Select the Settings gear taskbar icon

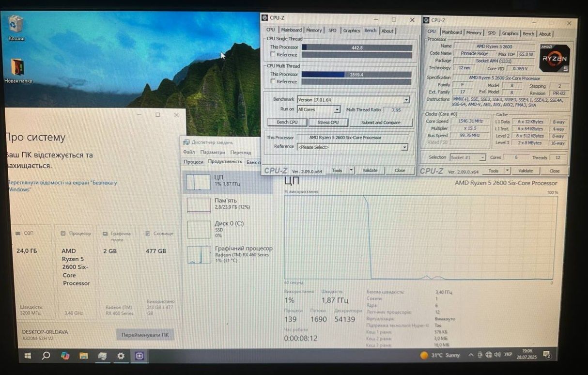click(121, 356)
